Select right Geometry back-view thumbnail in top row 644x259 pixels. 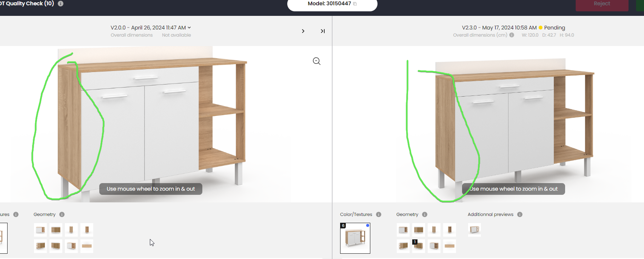(x=419, y=230)
